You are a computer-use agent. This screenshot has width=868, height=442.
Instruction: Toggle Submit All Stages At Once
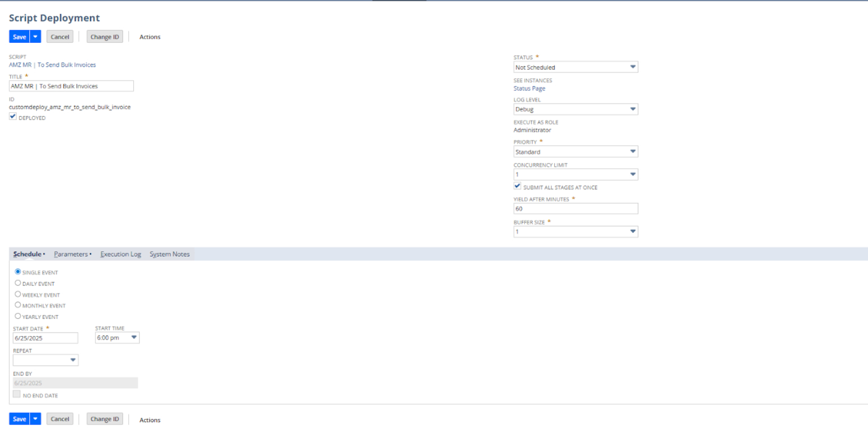click(517, 186)
